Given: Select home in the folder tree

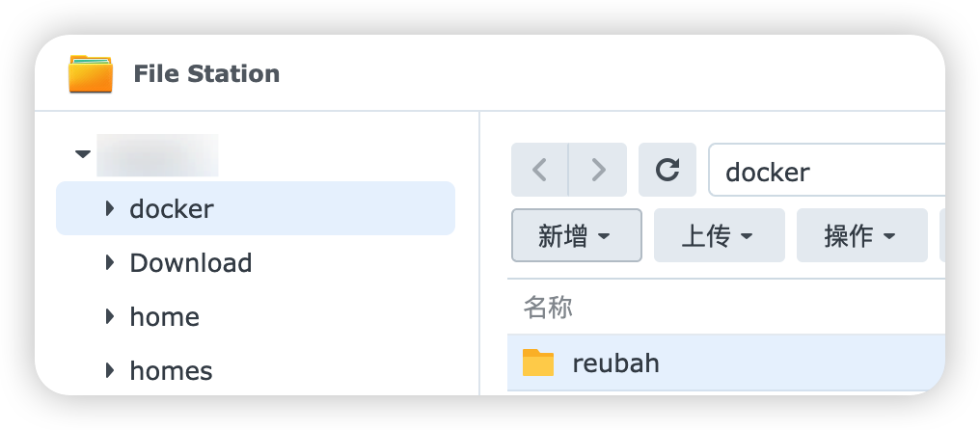Looking at the screenshot, I should (165, 316).
